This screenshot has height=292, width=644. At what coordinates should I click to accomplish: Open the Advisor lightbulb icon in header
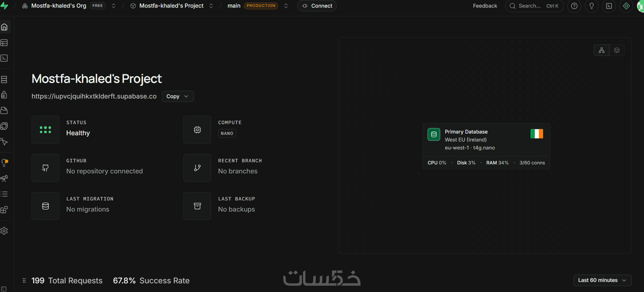click(592, 6)
